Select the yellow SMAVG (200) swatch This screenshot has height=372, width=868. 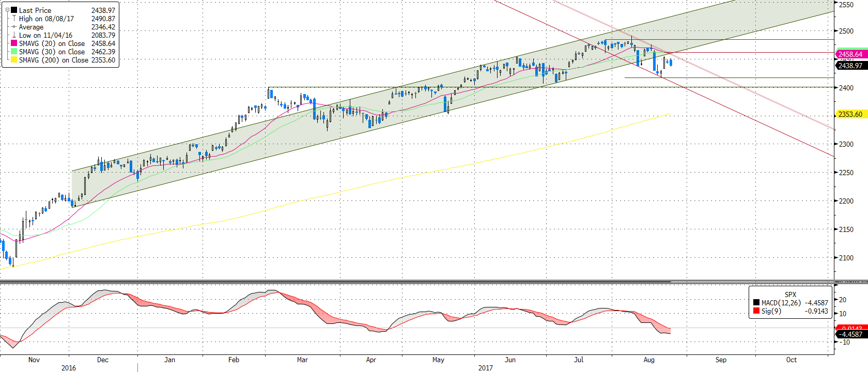point(14,60)
